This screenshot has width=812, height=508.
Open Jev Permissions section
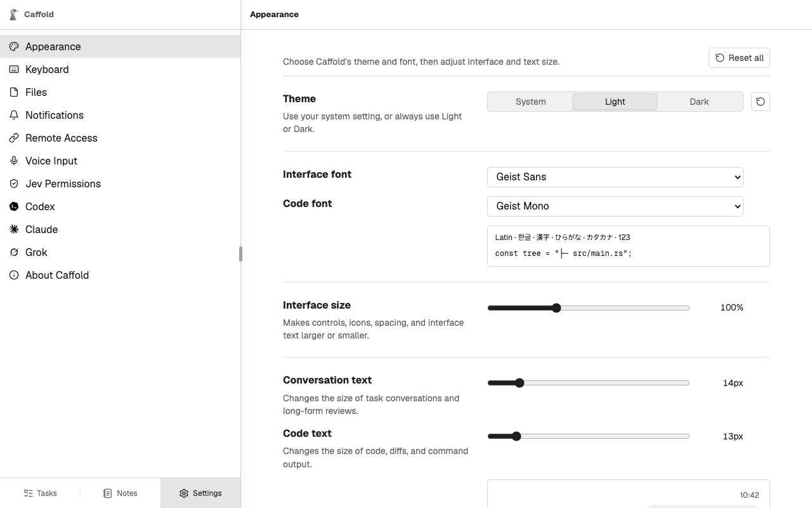tap(120, 184)
